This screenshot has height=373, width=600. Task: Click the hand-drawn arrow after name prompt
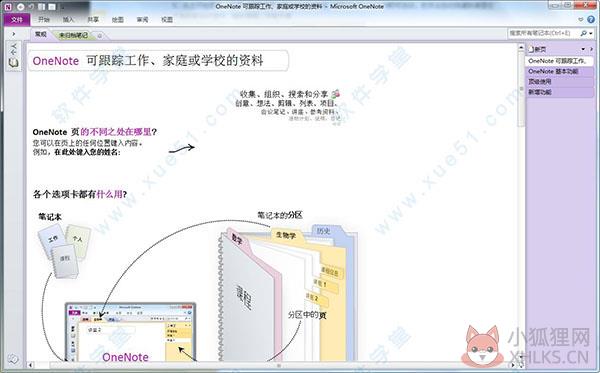coord(182,148)
